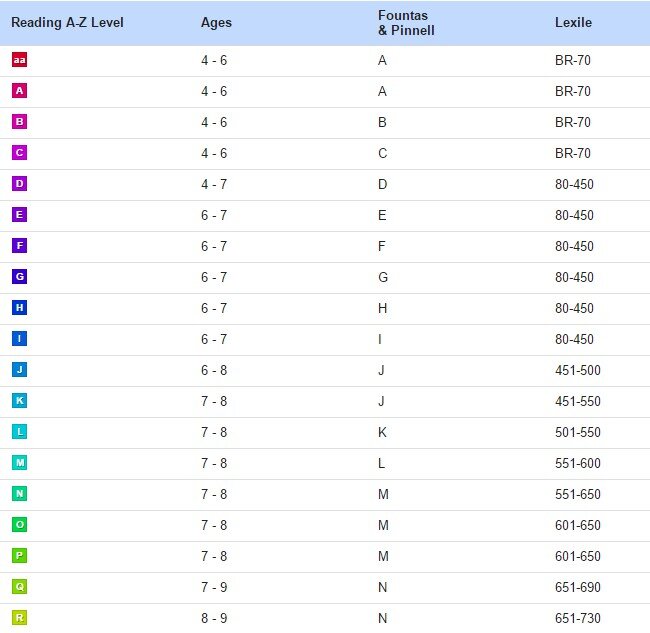Click the '451-500' Lexile value

point(578,370)
